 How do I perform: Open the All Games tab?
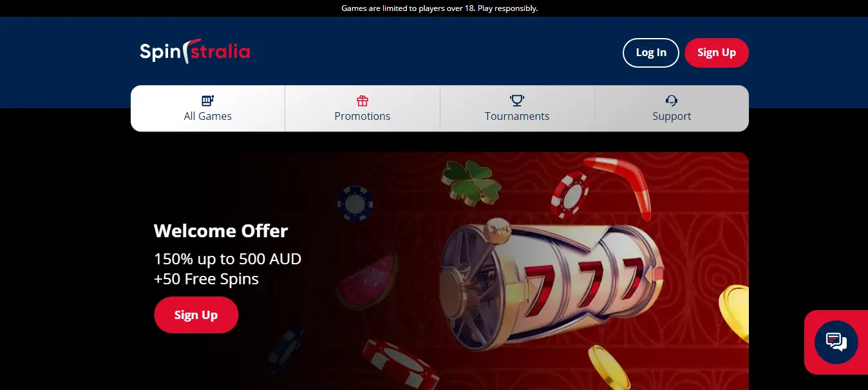pos(208,108)
